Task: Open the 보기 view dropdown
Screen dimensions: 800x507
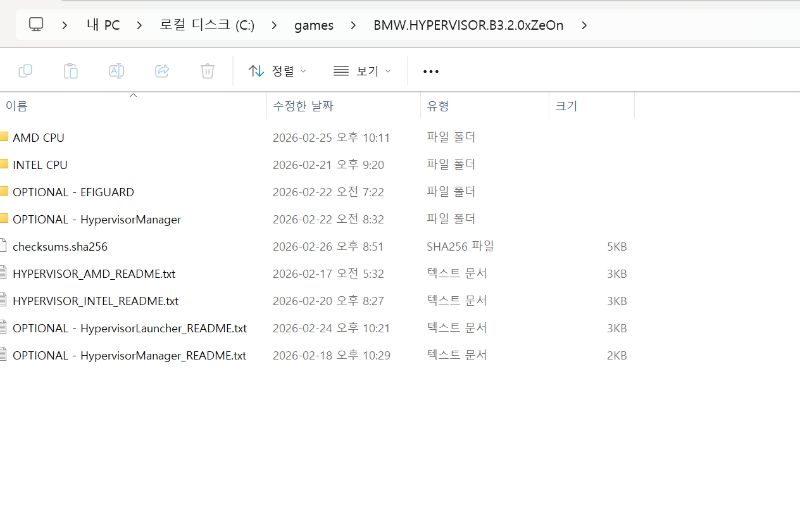Action: point(362,71)
